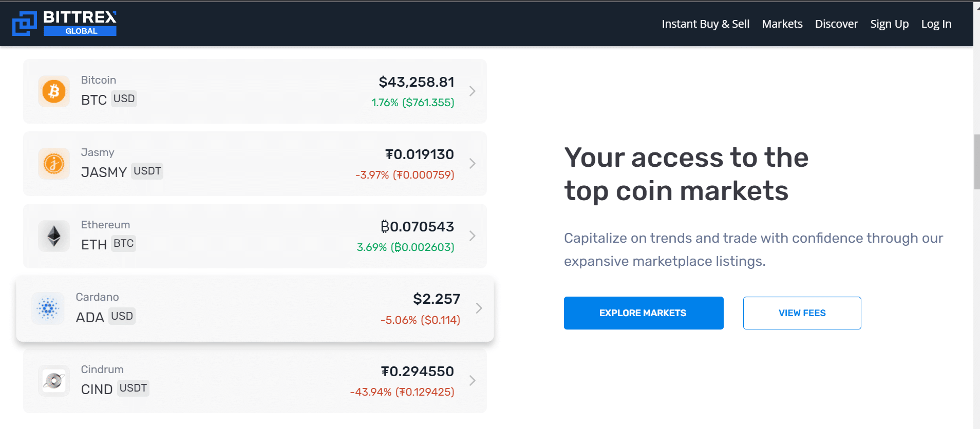Image resolution: width=980 pixels, height=429 pixels.
Task: Click the EXPLORE MARKETS button
Action: [644, 313]
